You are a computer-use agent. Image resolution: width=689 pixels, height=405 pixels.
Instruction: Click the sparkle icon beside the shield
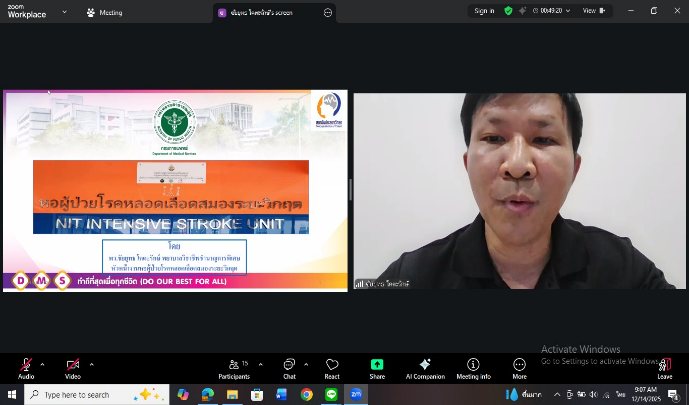[x=522, y=11]
